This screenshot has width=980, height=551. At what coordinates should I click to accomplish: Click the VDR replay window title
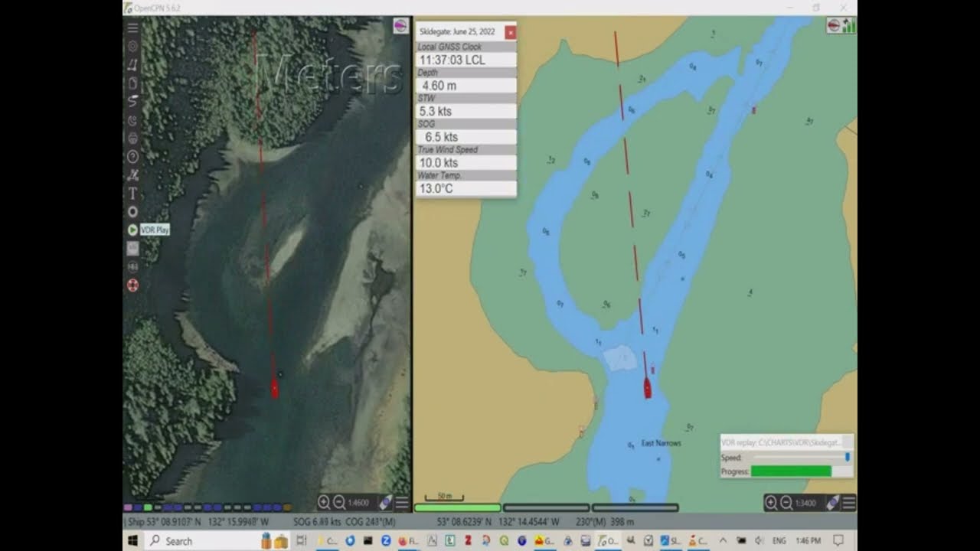click(x=781, y=442)
